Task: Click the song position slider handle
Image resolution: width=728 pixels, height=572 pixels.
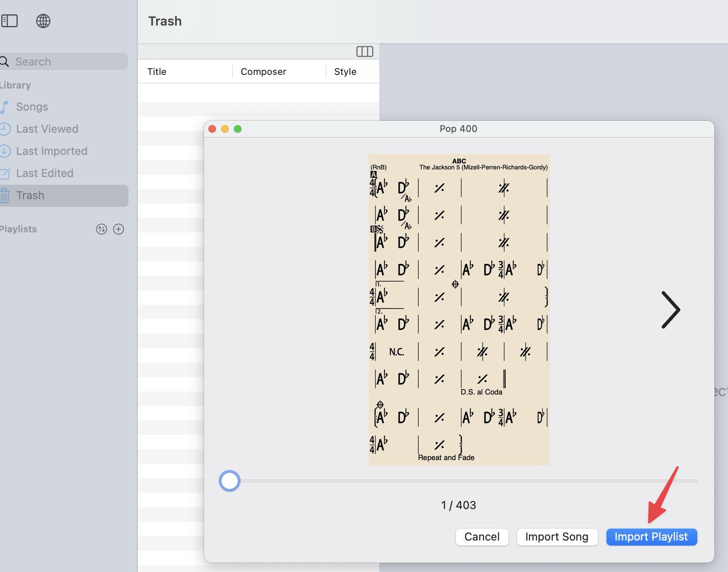Action: 230,481
